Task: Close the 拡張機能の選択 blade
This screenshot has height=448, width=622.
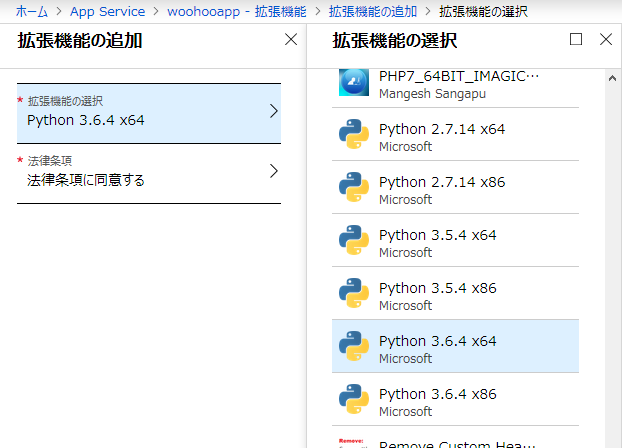Action: pyautogui.click(x=606, y=39)
